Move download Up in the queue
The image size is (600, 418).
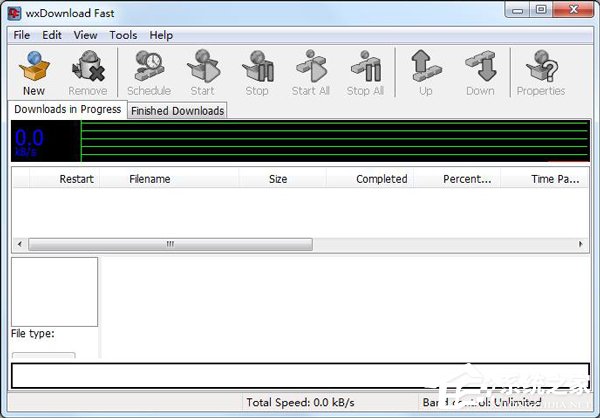pyautogui.click(x=426, y=72)
